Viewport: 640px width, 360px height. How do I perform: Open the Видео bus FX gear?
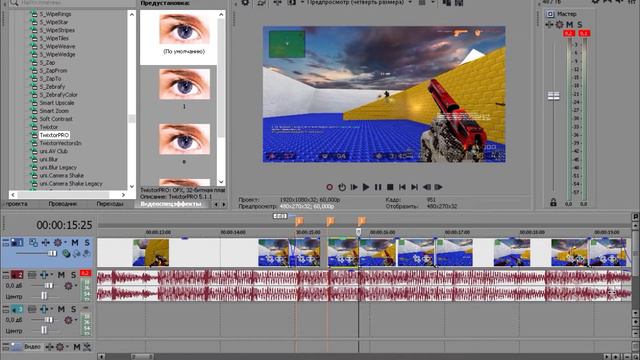click(x=61, y=347)
